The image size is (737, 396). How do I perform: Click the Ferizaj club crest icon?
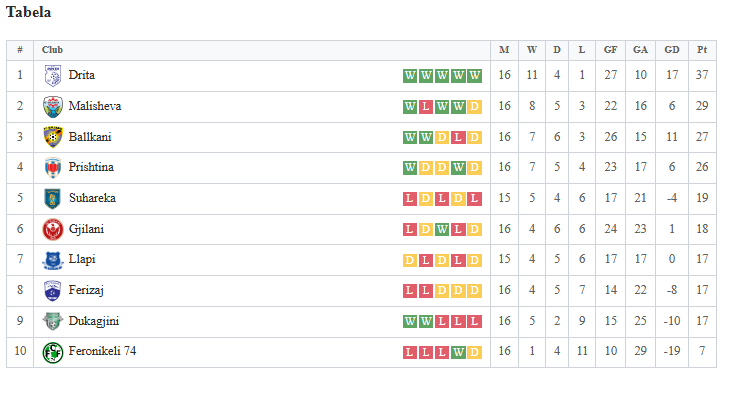click(x=53, y=291)
